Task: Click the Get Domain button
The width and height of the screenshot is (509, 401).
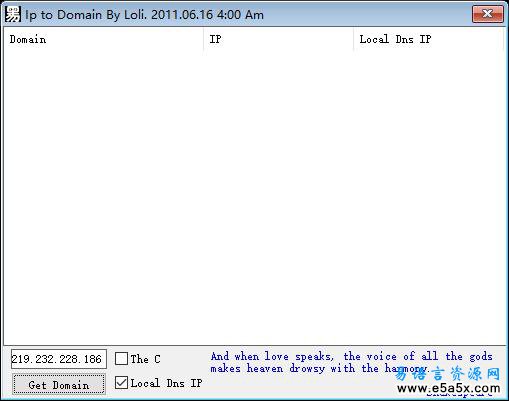Action: coord(59,385)
